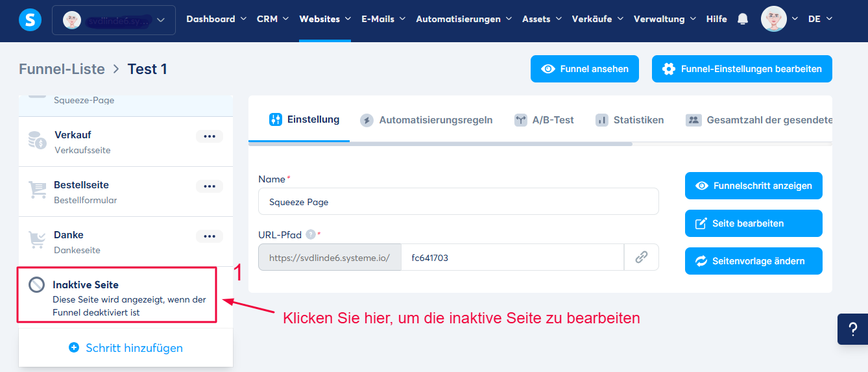868x372 pixels.
Task: Expand the Assets menu
Action: click(x=542, y=19)
